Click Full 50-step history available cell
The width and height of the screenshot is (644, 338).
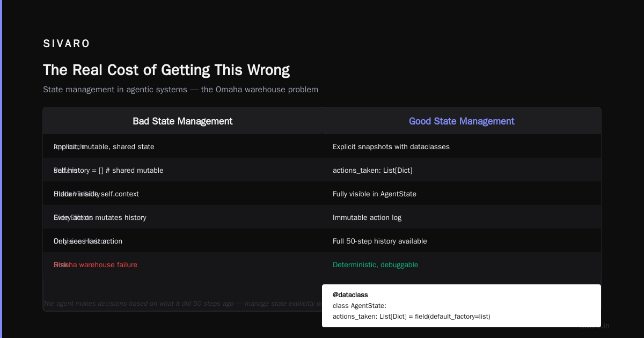click(x=380, y=241)
